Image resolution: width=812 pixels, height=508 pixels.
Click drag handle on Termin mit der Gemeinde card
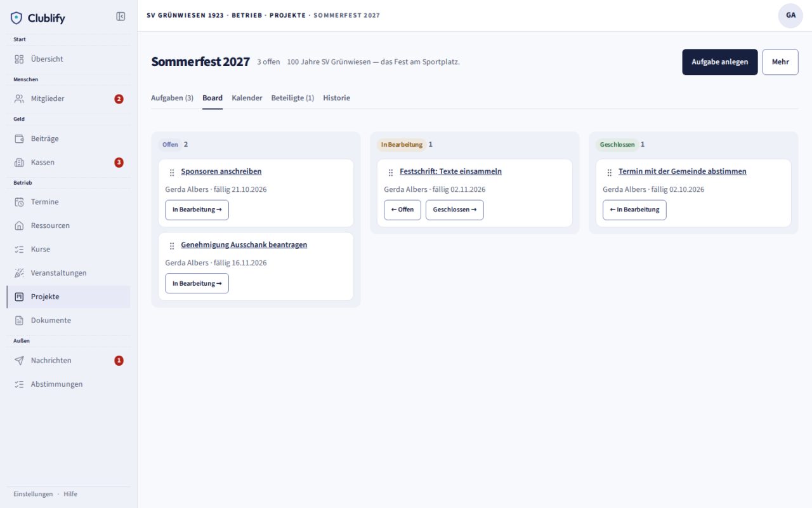610,172
